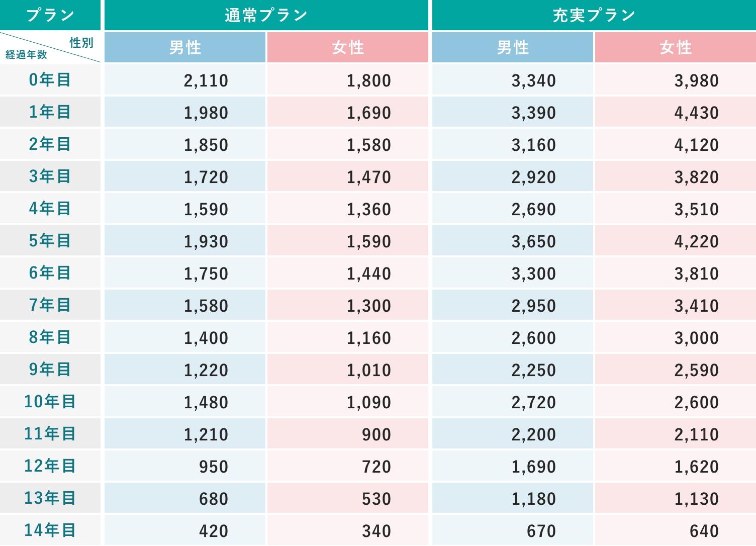
Task: Click 男性 header under 通常プラン
Action: click(x=185, y=48)
